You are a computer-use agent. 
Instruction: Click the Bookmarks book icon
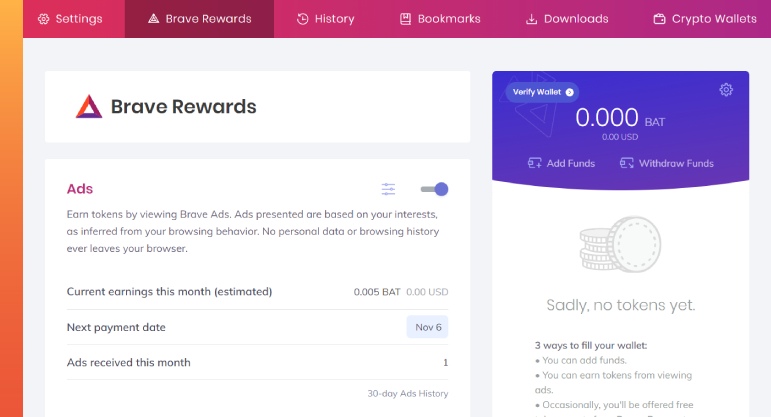[405, 19]
